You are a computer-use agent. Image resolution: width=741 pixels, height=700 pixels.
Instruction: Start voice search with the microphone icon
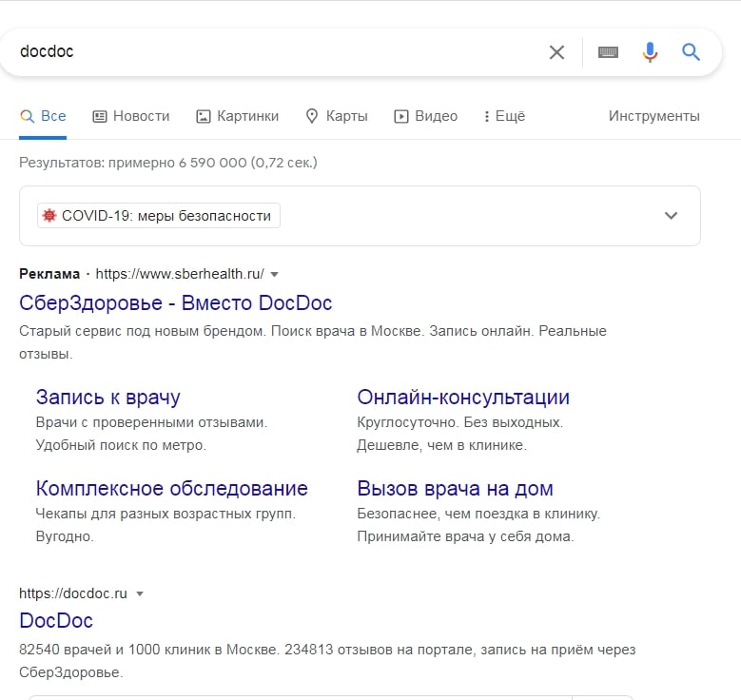[x=650, y=52]
